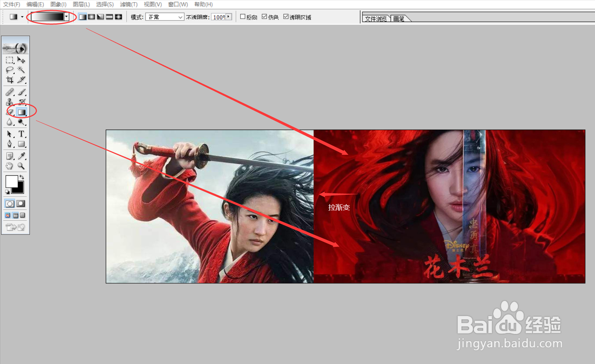The image size is (595, 364).
Task: Open the 编辑(E) menu
Action: tap(35, 4)
